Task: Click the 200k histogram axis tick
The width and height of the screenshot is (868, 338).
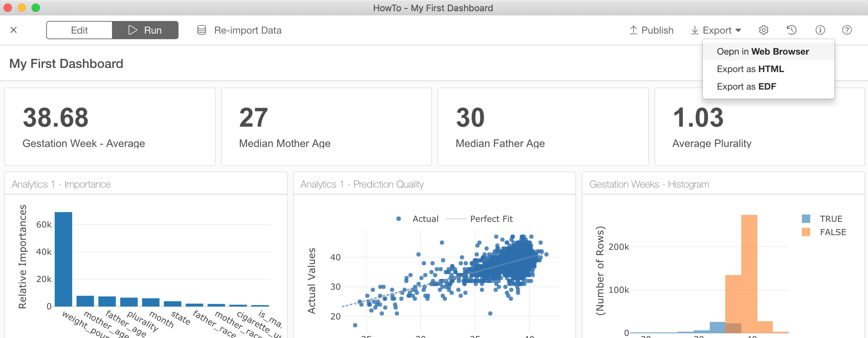Action: coord(619,247)
